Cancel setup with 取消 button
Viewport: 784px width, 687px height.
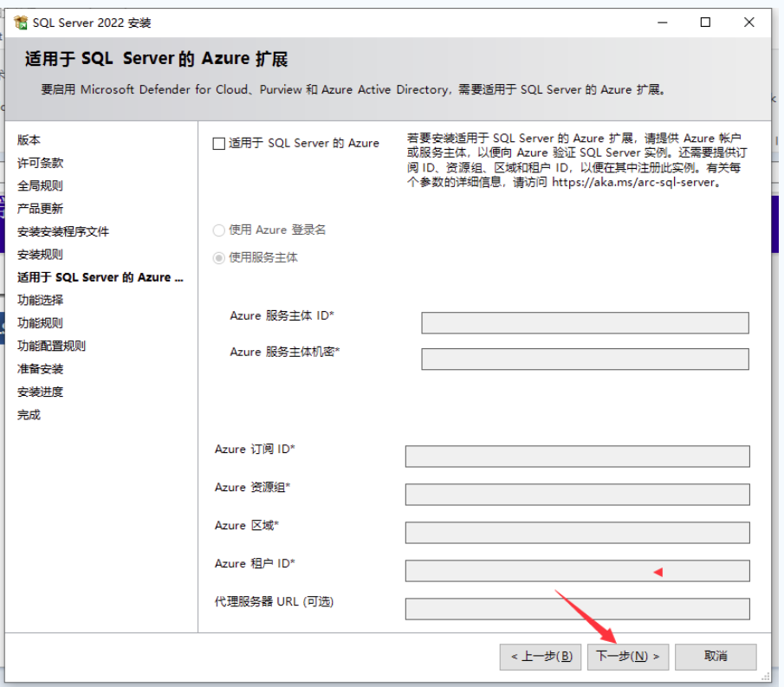click(x=716, y=657)
